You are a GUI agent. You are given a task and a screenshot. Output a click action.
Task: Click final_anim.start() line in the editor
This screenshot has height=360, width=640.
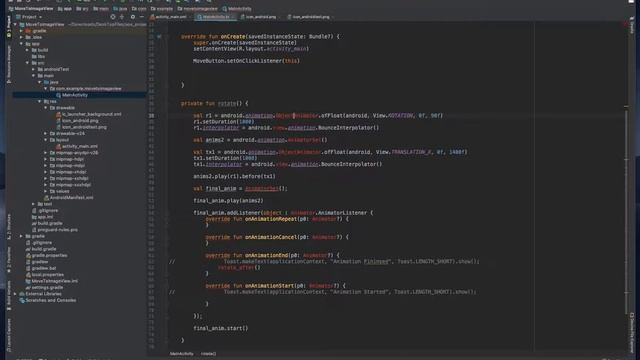click(221, 328)
